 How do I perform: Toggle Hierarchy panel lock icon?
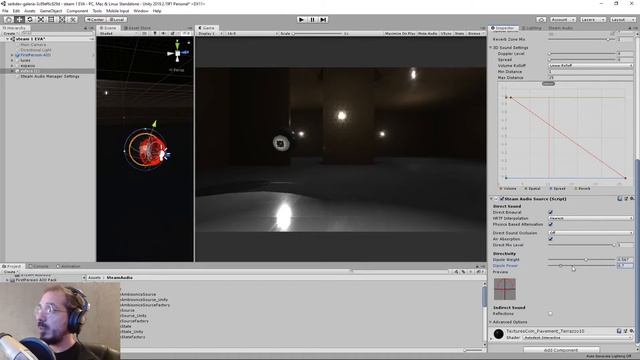[x=86, y=28]
